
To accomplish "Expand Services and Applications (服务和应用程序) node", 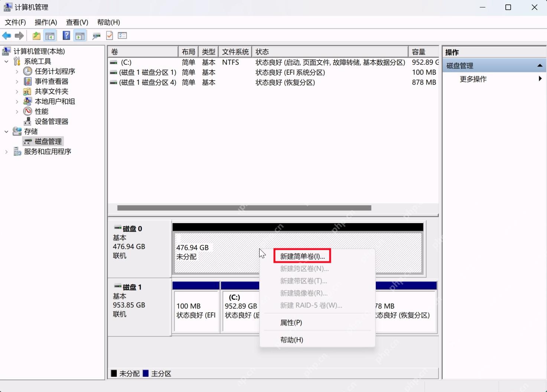I will click(x=6, y=151).
